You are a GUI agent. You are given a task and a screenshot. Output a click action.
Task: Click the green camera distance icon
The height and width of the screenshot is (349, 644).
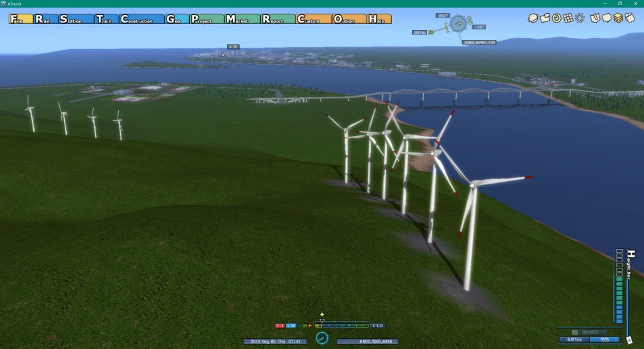[x=431, y=32]
